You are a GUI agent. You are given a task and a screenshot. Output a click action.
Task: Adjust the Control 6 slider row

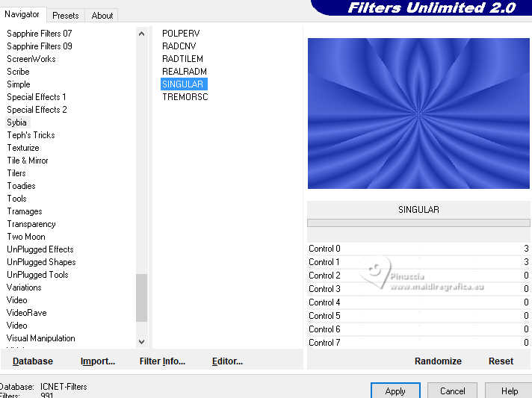point(418,329)
